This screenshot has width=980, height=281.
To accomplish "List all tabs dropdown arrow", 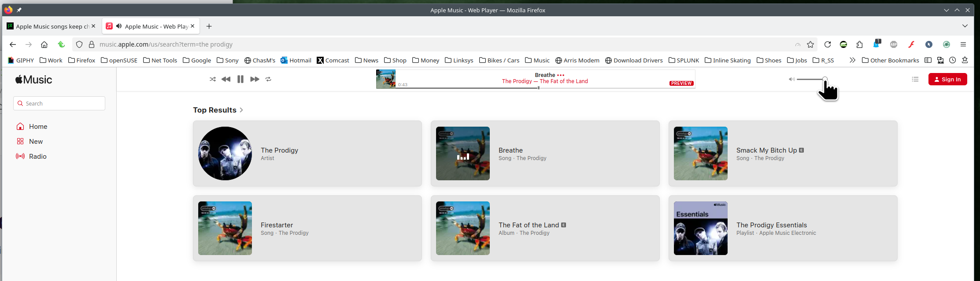I will click(x=965, y=26).
